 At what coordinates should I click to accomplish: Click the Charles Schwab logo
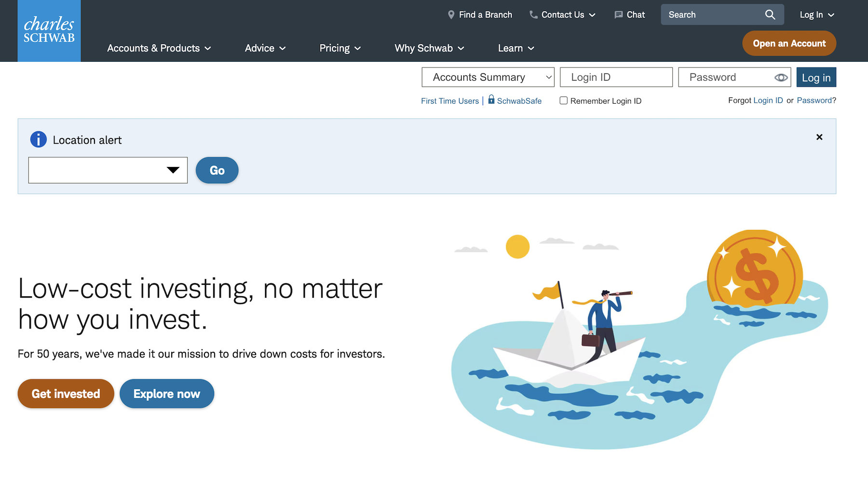(49, 31)
